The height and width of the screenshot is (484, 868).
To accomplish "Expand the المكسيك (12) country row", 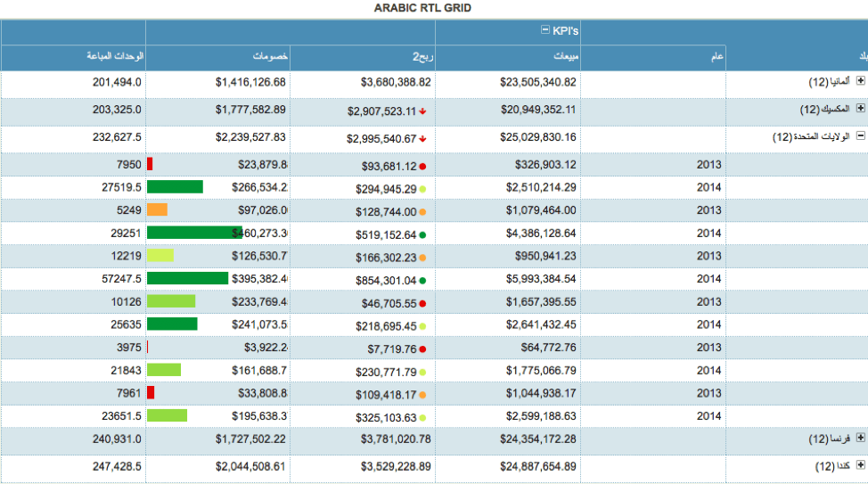I will point(860,109).
